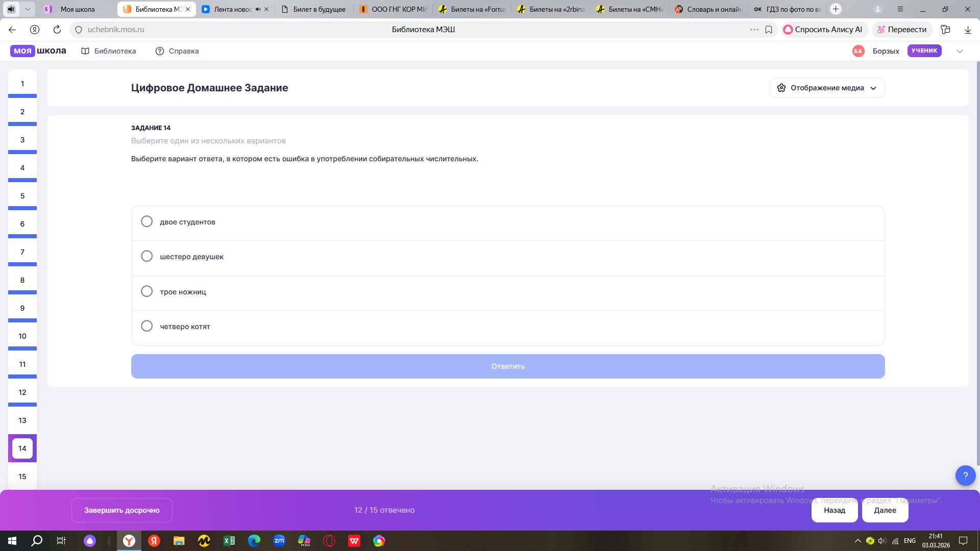Screen dimensions: 980x551
Task: Switch the ENG keyboard language
Action: point(910,541)
